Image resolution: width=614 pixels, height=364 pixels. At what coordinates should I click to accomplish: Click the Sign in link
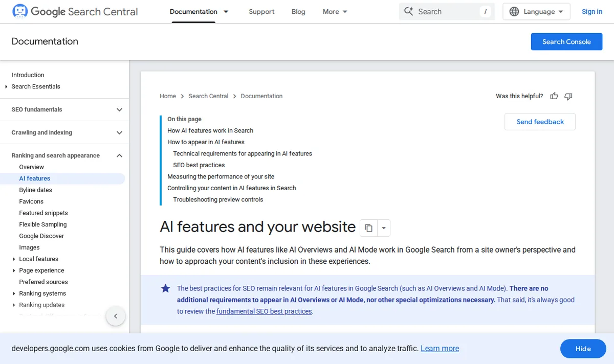(592, 11)
